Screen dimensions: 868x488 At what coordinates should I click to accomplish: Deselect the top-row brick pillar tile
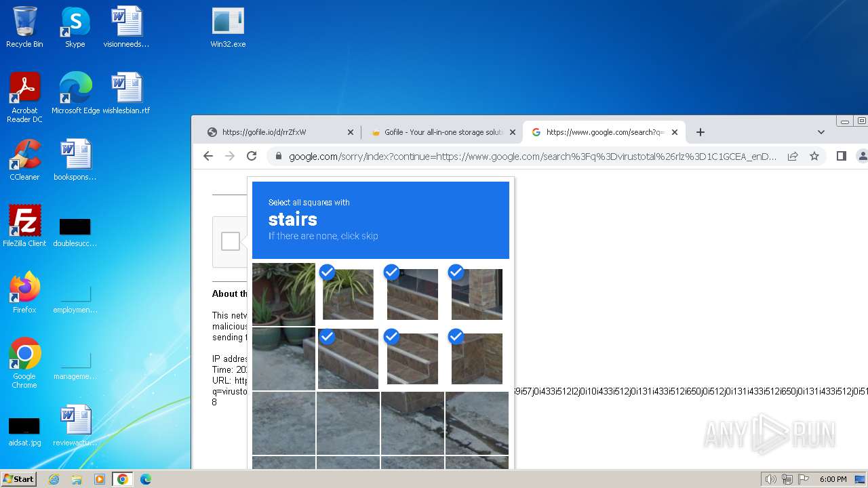click(477, 294)
